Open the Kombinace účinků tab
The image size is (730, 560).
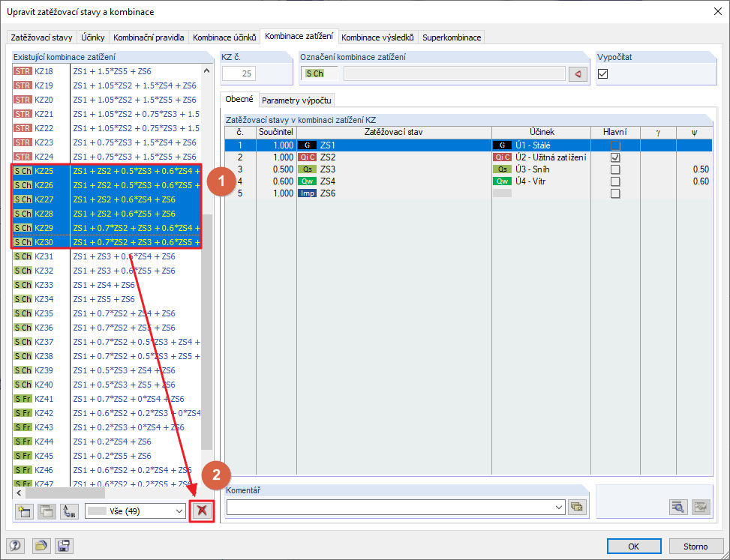(x=224, y=37)
